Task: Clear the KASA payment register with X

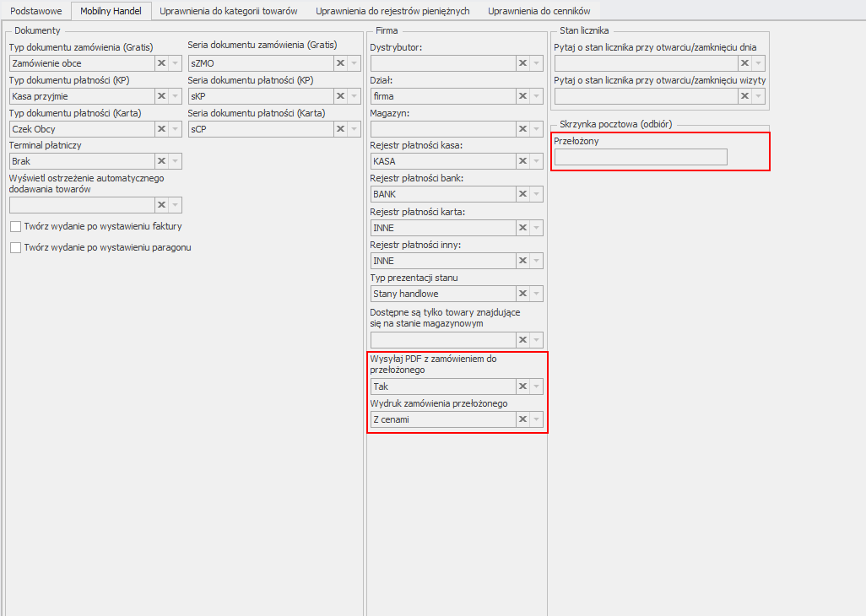Action: (522, 161)
